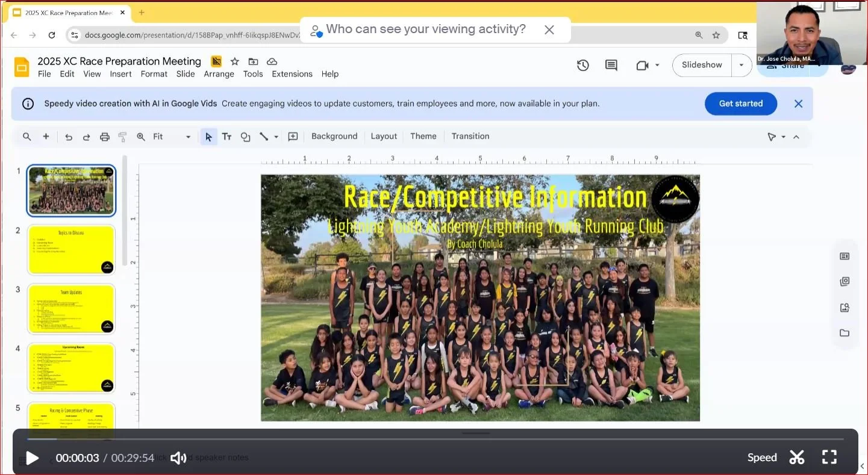868x475 pixels.
Task: Open the folder icon in side panel
Action: (x=845, y=333)
